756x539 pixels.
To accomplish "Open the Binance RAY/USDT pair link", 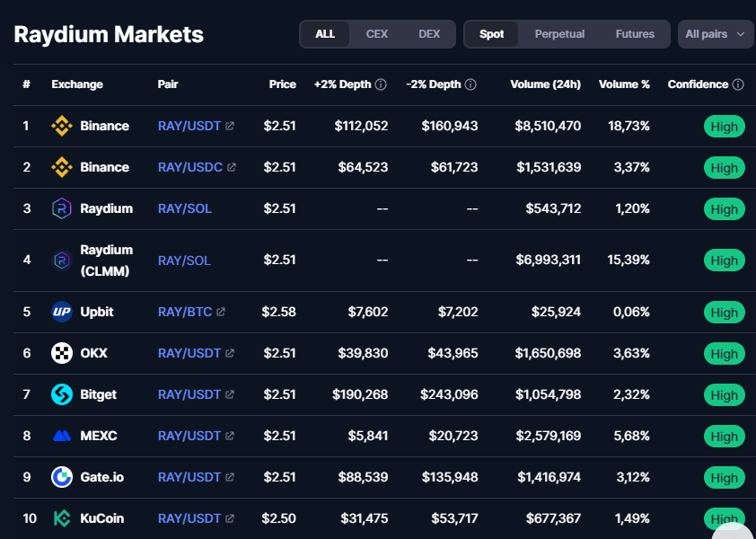I will pyautogui.click(x=189, y=126).
